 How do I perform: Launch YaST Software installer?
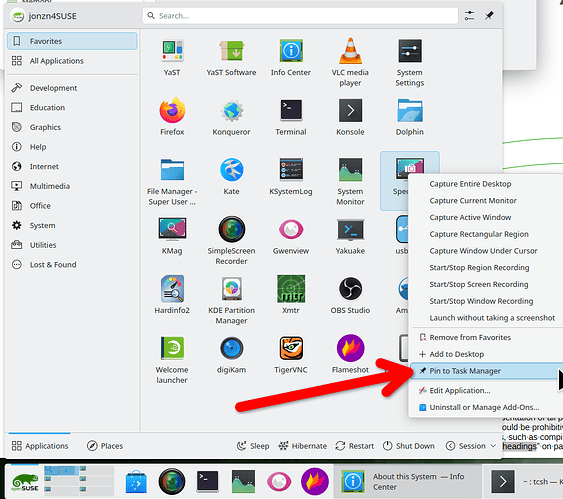coord(231,57)
